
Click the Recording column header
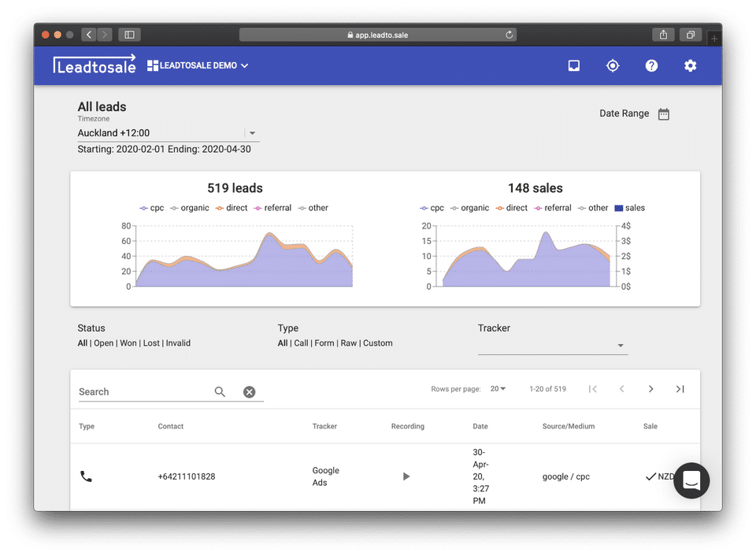click(408, 426)
